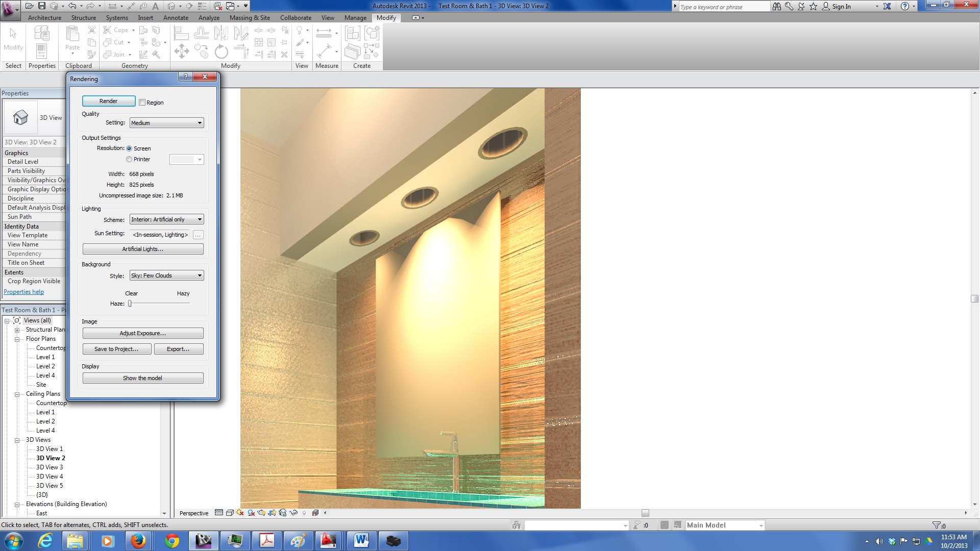This screenshot has width=980, height=551.
Task: Click the Save disk icon in quick access toolbar
Action: [42, 6]
